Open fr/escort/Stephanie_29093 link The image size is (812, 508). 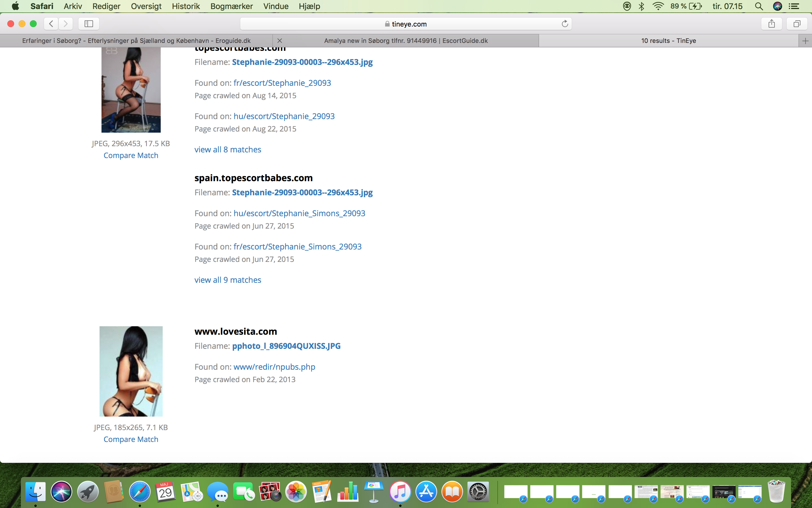[x=282, y=83]
